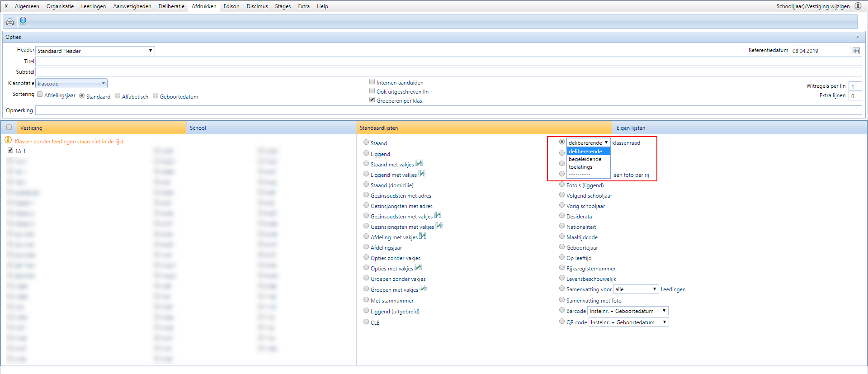Enable the Internen aanduiden checkbox

tap(372, 82)
